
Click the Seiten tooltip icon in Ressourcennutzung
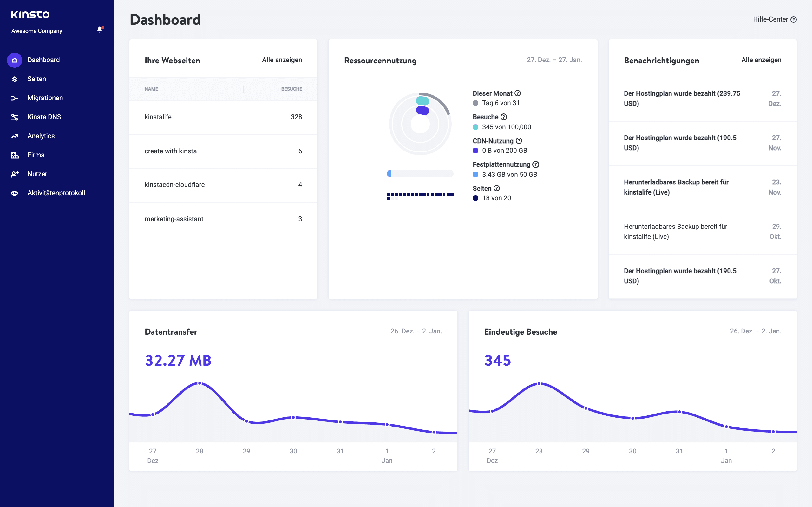coord(497,189)
